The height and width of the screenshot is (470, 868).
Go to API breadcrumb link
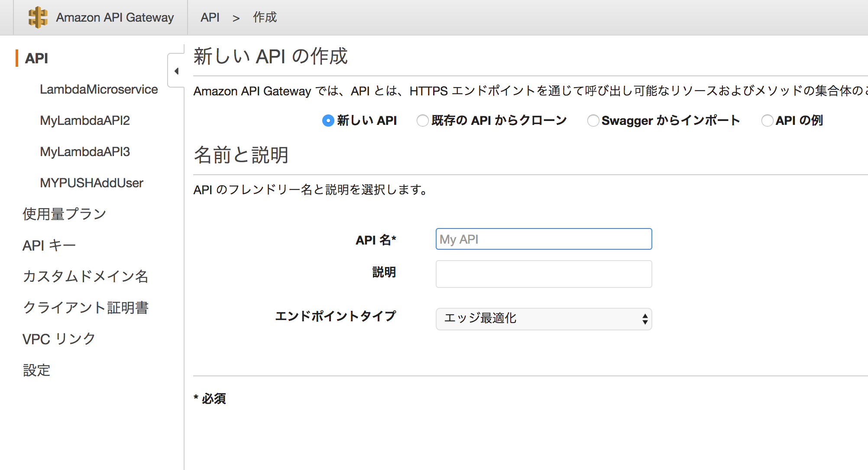pos(210,17)
